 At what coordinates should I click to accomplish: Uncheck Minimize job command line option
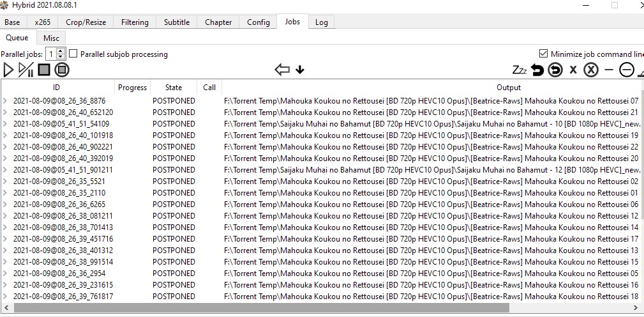(544, 54)
